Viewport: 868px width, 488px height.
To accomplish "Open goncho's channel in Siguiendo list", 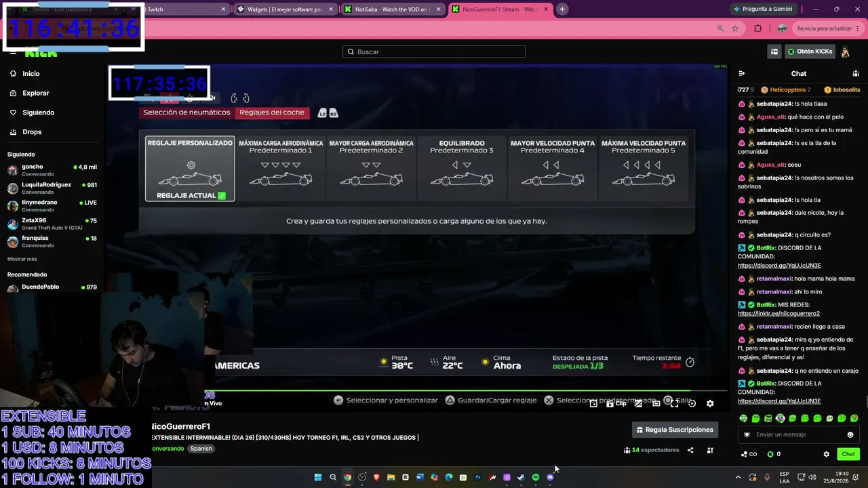I will coord(52,170).
